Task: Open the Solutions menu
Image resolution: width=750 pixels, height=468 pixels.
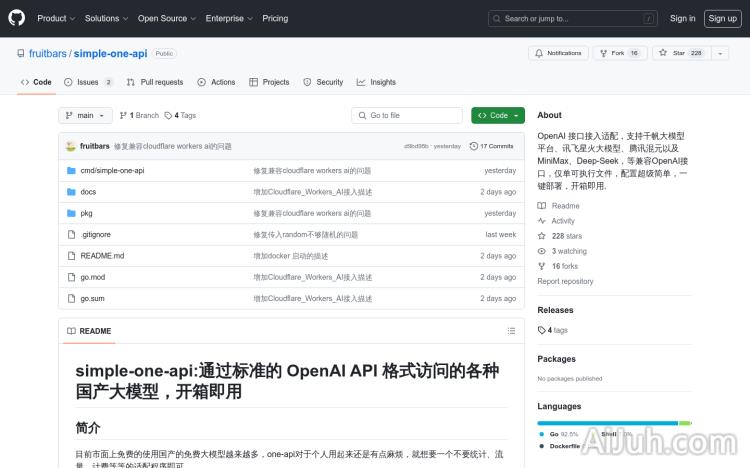Action: click(106, 18)
